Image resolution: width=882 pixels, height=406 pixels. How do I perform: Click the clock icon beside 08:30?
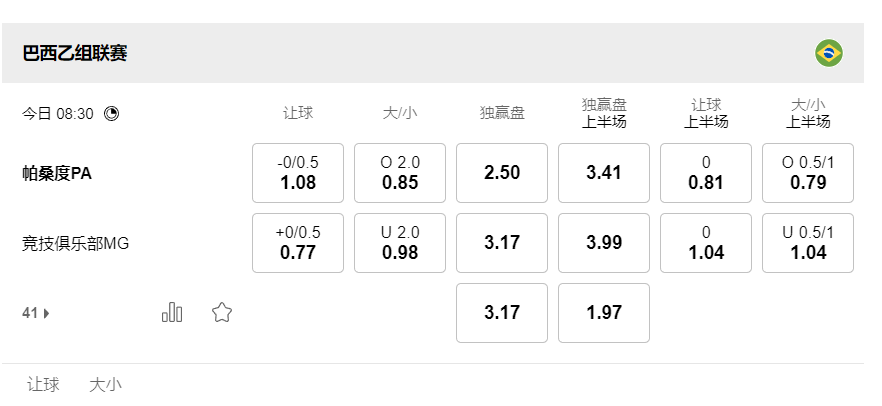coord(111,114)
